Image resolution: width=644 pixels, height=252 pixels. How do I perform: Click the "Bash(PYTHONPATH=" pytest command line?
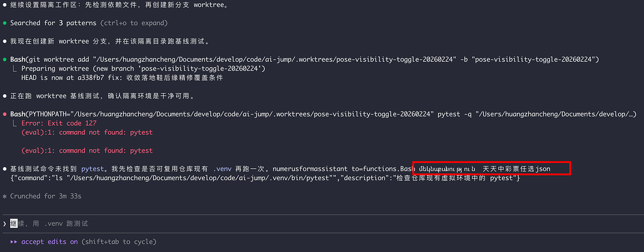click(x=324, y=113)
